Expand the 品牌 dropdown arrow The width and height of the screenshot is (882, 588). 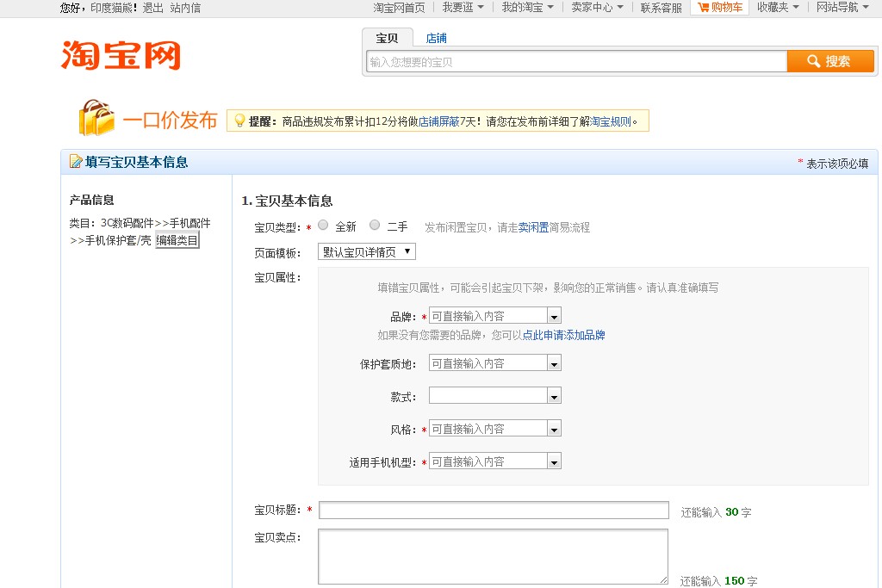tap(554, 317)
